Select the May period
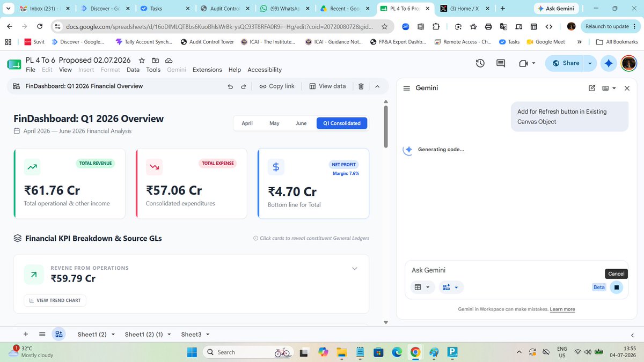This screenshot has height=362, width=644. pyautogui.click(x=274, y=123)
